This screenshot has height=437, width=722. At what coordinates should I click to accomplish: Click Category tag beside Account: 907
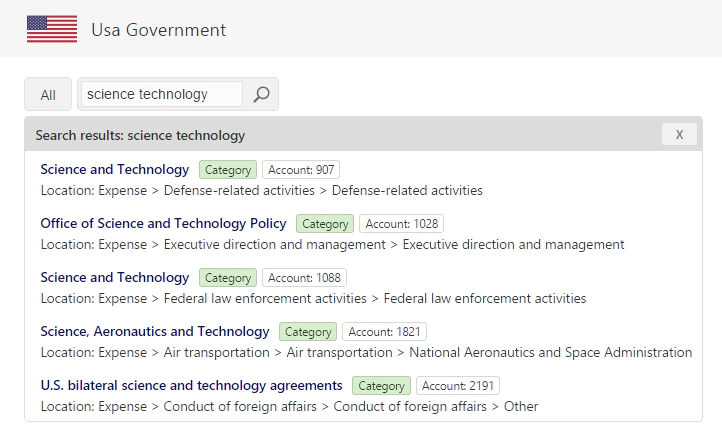(228, 169)
